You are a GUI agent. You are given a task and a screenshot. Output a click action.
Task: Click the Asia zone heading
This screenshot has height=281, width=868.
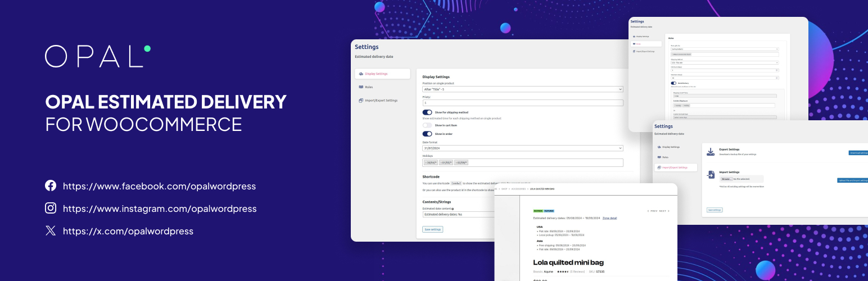(540, 241)
